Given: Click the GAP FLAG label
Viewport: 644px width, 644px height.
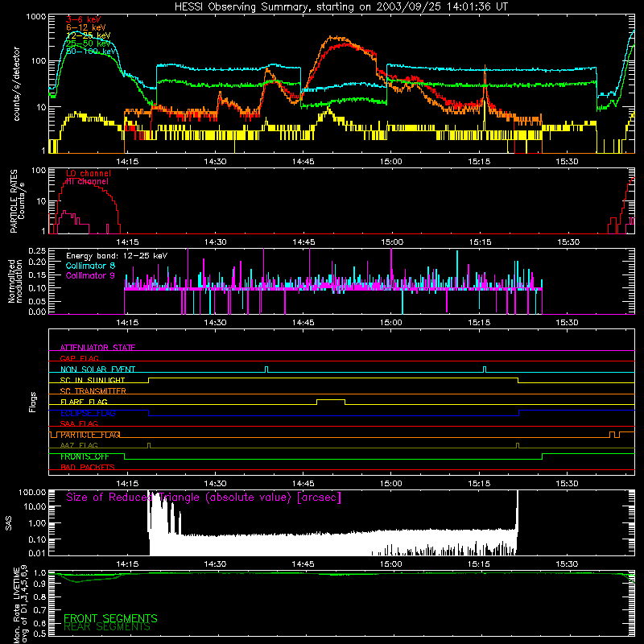Looking at the screenshot, I should (x=79, y=358).
